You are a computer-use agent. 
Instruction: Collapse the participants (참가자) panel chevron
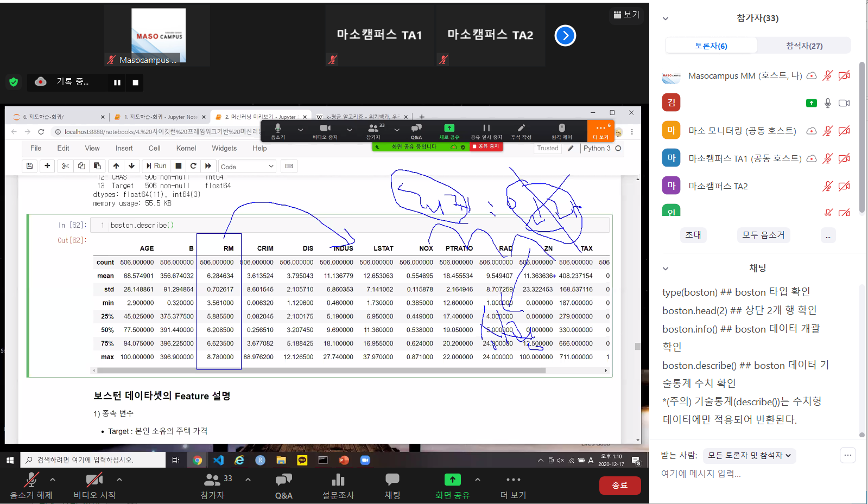tap(666, 18)
